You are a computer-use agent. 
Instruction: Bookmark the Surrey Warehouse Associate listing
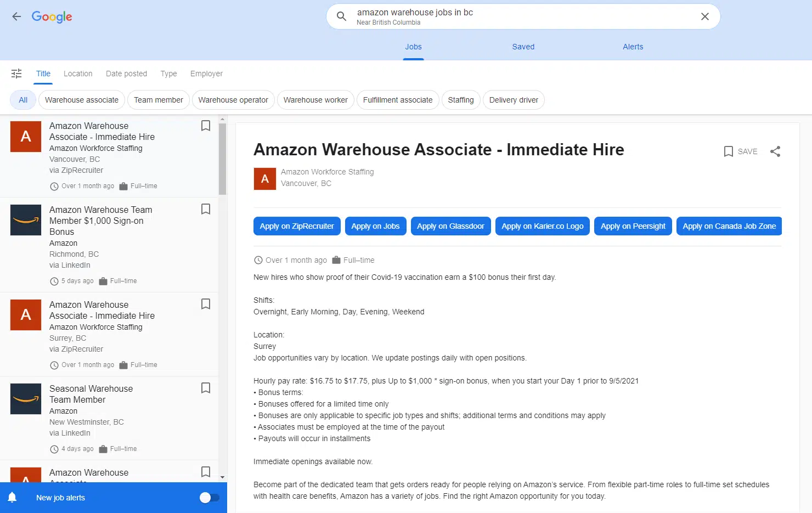[x=206, y=304]
